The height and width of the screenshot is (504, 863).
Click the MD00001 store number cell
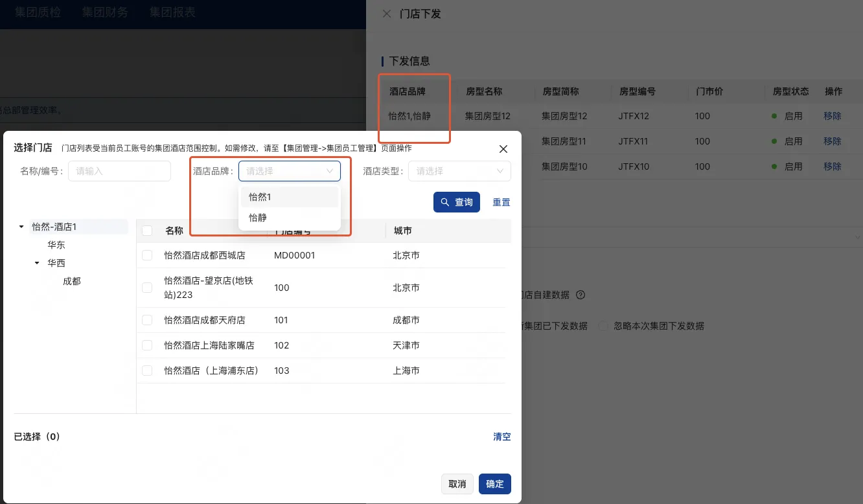(295, 255)
